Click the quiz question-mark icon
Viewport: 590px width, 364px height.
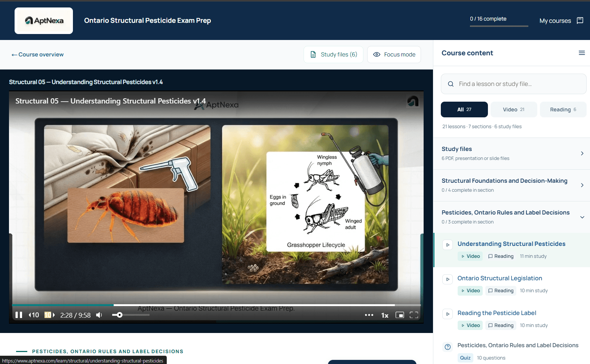[x=448, y=347]
